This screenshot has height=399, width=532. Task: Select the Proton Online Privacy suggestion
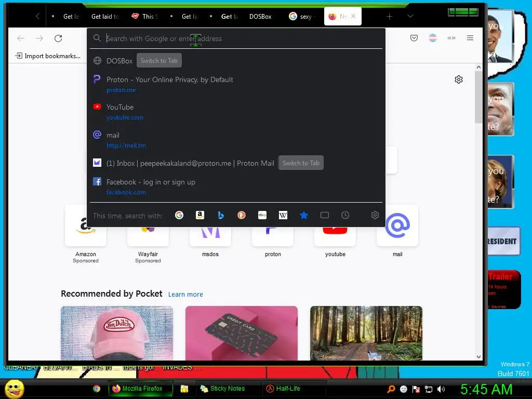pos(236,84)
